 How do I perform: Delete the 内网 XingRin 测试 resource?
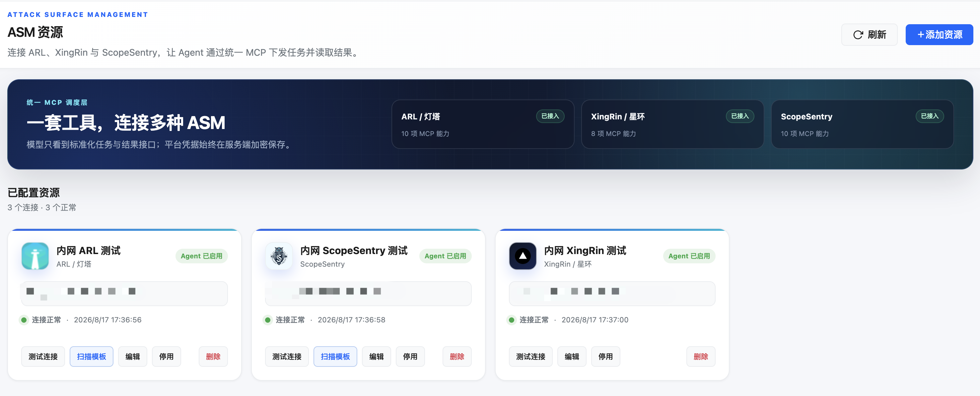pyautogui.click(x=701, y=357)
